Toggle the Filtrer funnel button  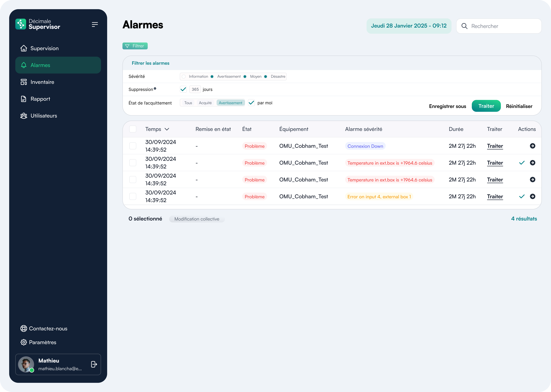[x=135, y=46]
